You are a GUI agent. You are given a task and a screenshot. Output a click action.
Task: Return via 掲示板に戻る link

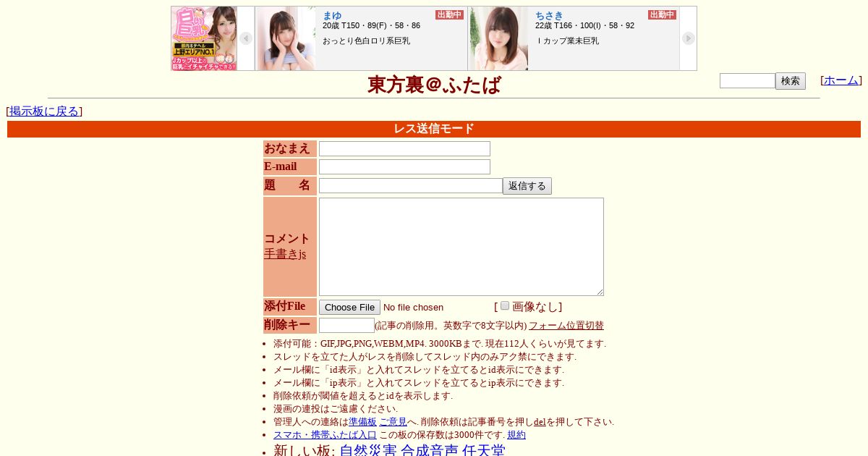pos(44,111)
